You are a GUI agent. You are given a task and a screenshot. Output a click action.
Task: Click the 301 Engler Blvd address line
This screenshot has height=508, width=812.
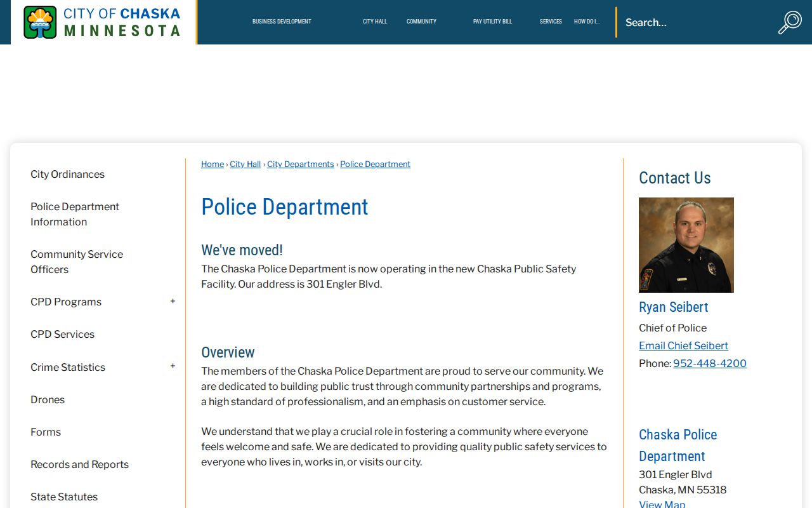(676, 474)
